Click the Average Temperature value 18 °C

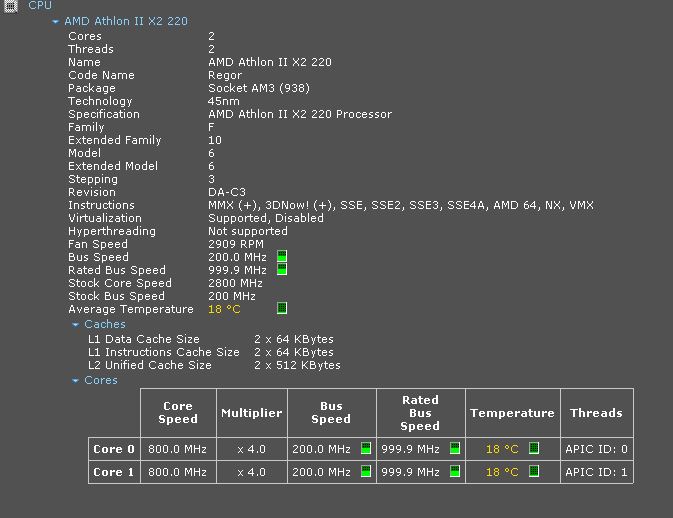pos(224,309)
